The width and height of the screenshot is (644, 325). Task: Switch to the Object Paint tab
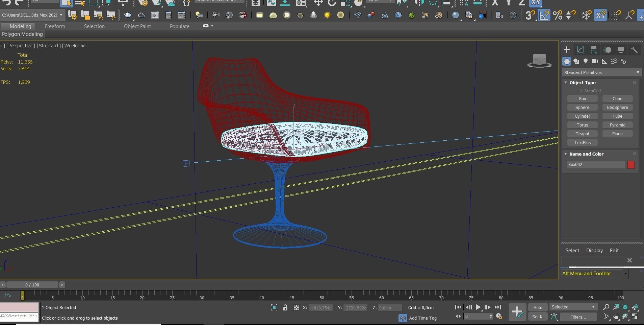click(x=137, y=26)
